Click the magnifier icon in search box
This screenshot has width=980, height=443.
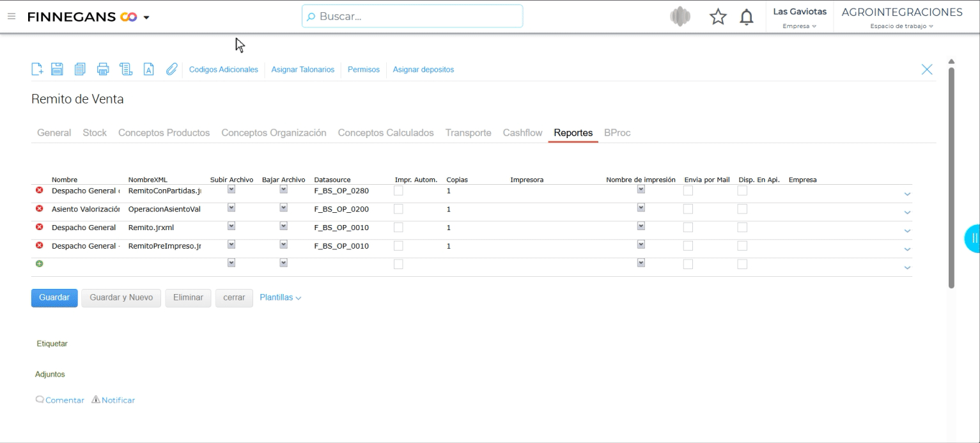pyautogui.click(x=311, y=17)
